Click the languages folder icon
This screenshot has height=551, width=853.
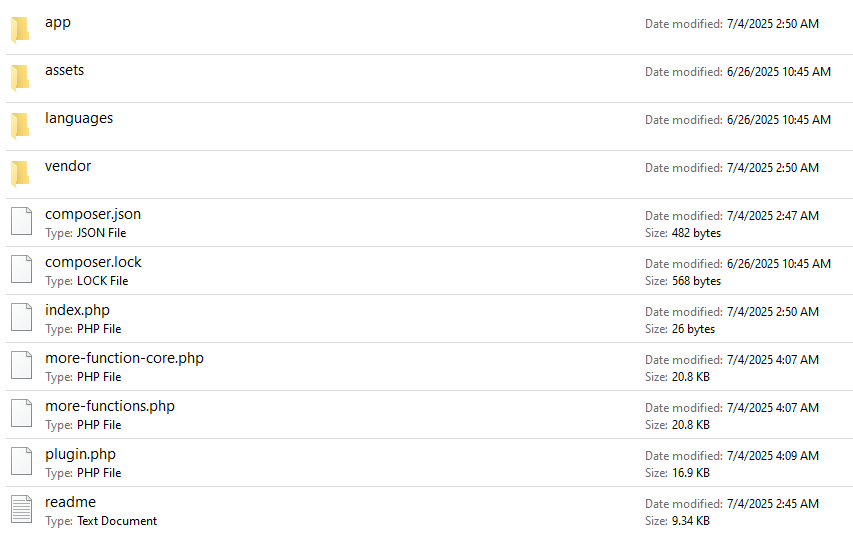[20, 125]
